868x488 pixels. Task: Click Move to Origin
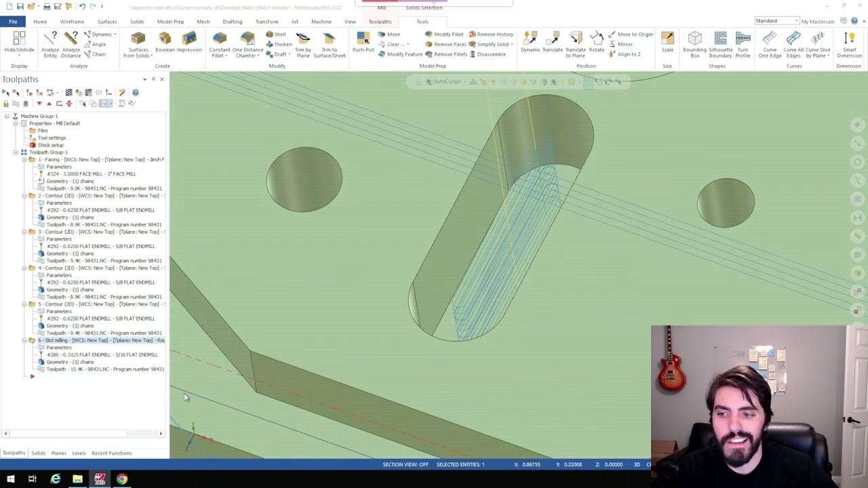631,34
